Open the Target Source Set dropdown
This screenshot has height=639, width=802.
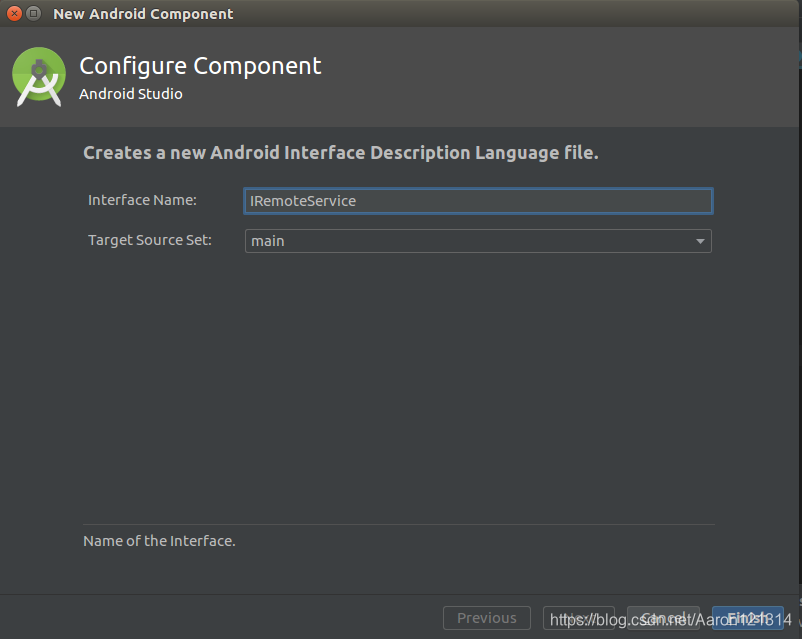pos(478,241)
